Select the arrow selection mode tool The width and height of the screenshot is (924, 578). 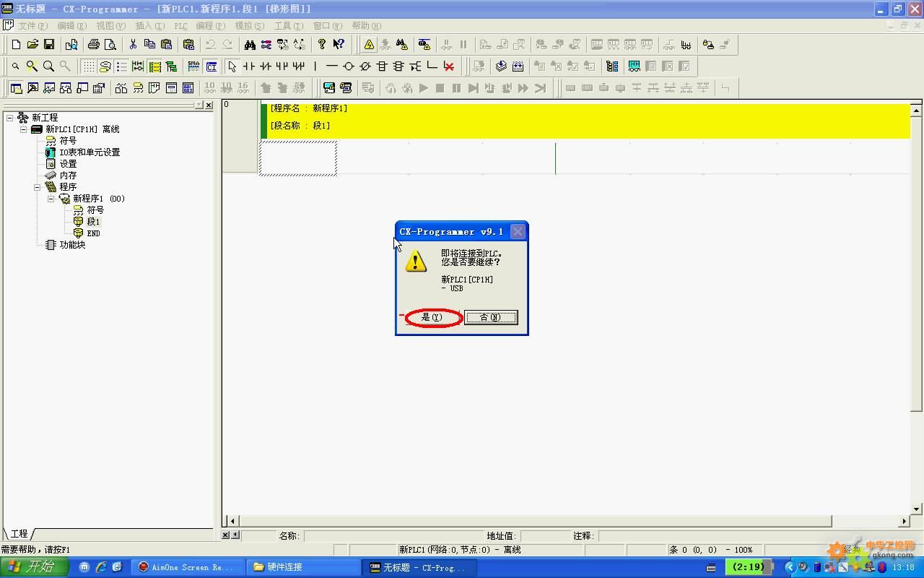click(232, 66)
